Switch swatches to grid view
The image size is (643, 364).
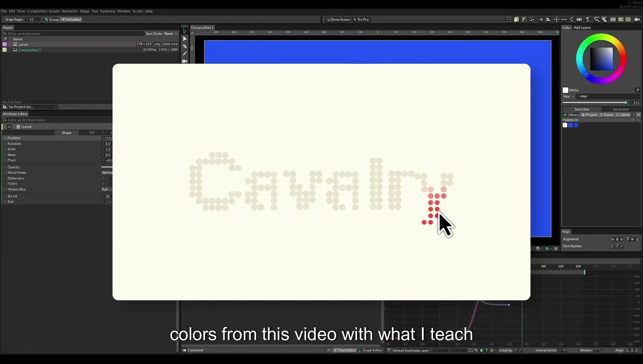click(634, 115)
